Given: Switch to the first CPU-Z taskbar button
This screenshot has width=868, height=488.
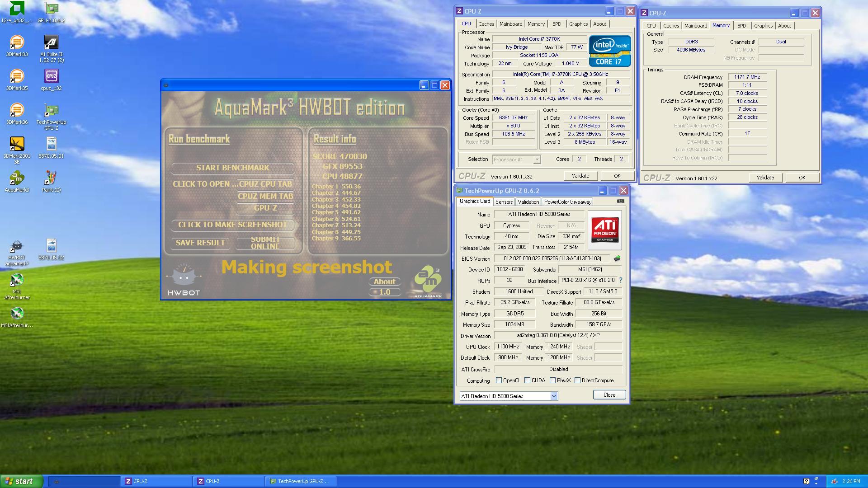Looking at the screenshot, I should click(x=156, y=481).
